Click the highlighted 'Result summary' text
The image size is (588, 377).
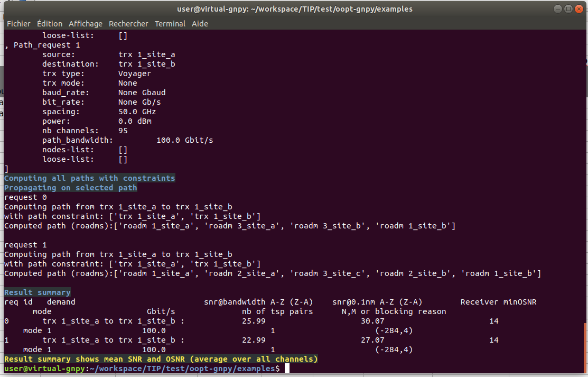[37, 292]
